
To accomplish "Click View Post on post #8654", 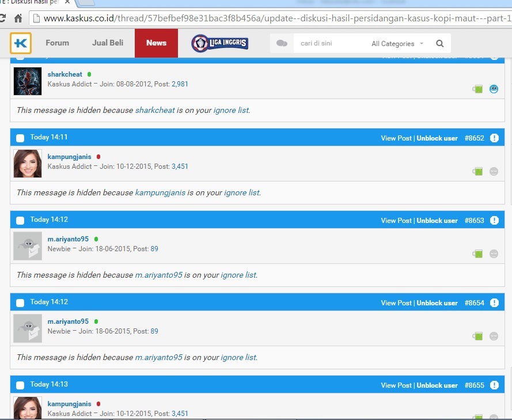I will click(x=396, y=302).
